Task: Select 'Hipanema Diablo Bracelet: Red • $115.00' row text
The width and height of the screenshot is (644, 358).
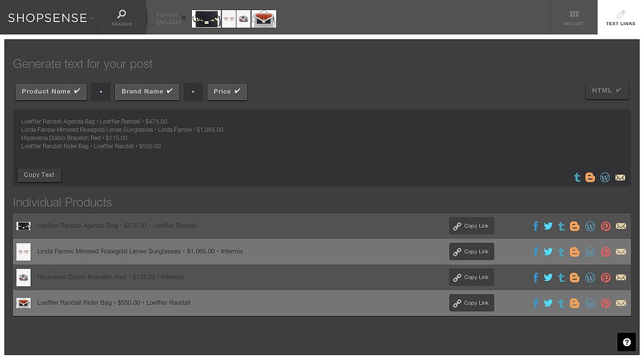Action: (96, 277)
